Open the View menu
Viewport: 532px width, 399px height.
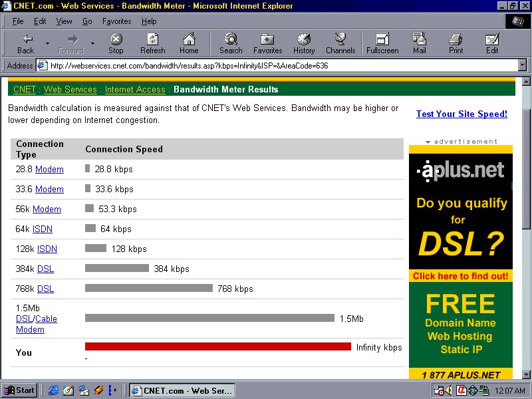(x=64, y=21)
